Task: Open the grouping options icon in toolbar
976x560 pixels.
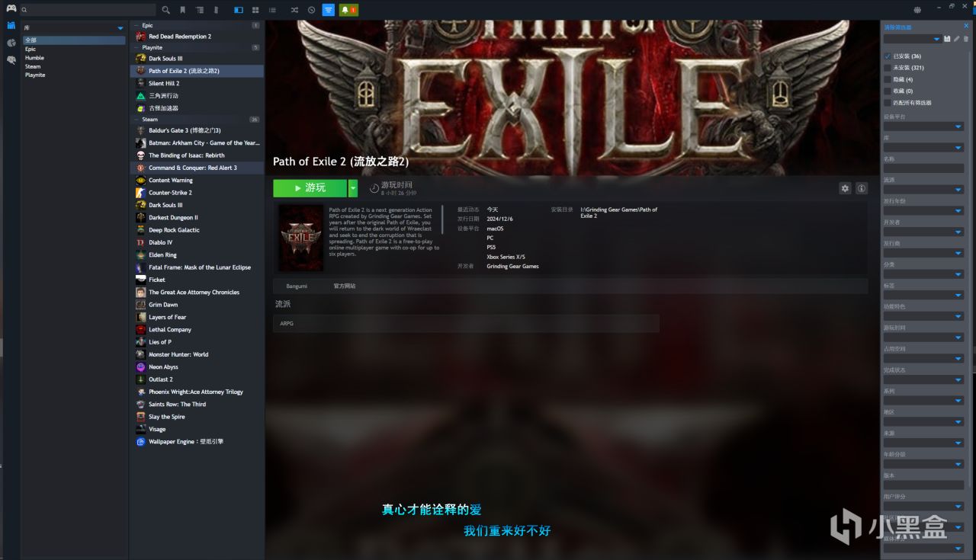Action: point(200,10)
